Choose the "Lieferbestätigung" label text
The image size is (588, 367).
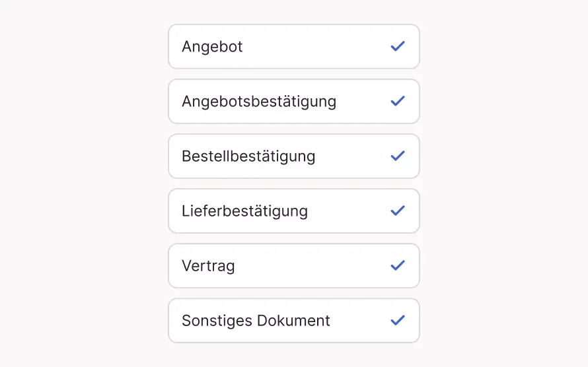(244, 211)
